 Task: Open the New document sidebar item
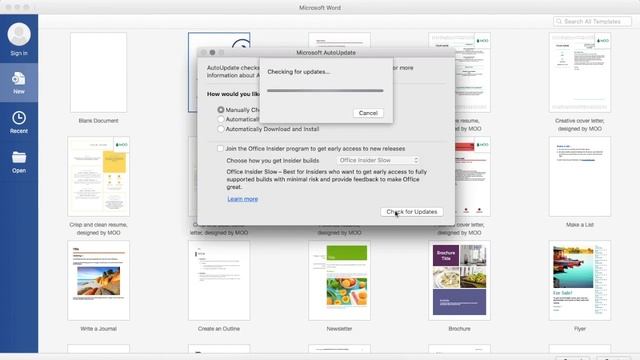coord(19,82)
